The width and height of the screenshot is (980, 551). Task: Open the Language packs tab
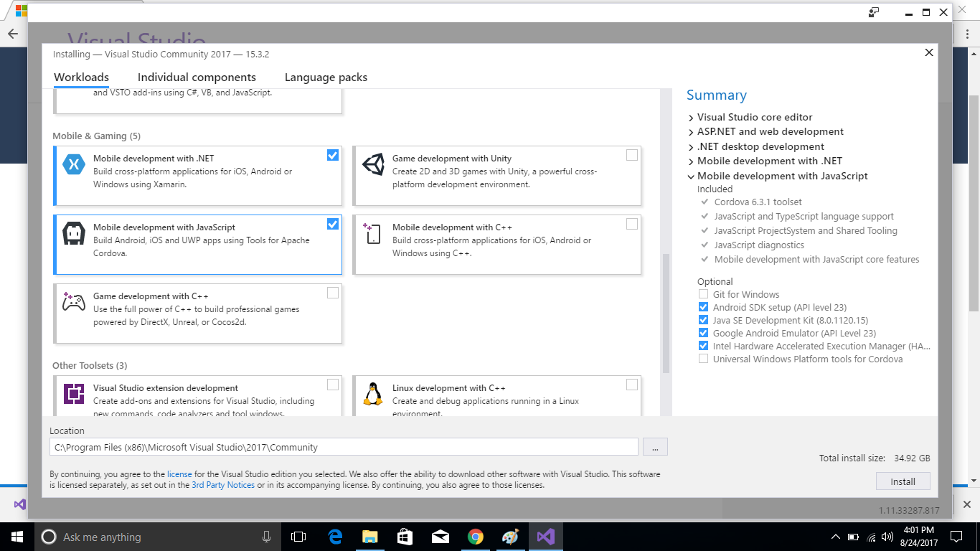click(326, 77)
